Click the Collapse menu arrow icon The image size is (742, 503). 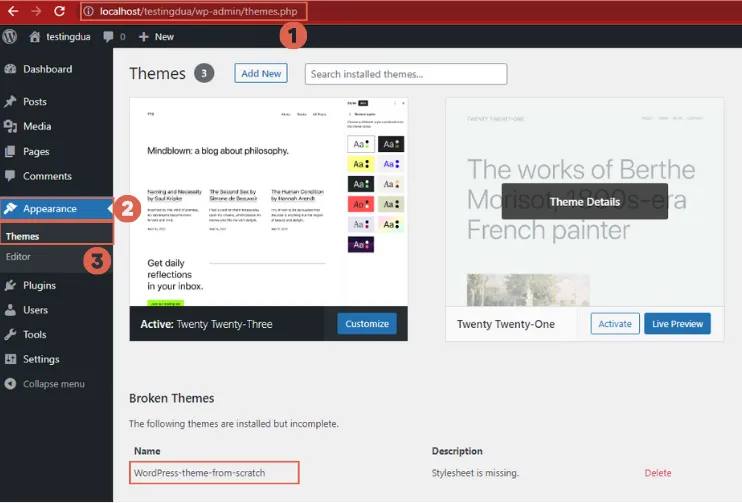[10, 384]
